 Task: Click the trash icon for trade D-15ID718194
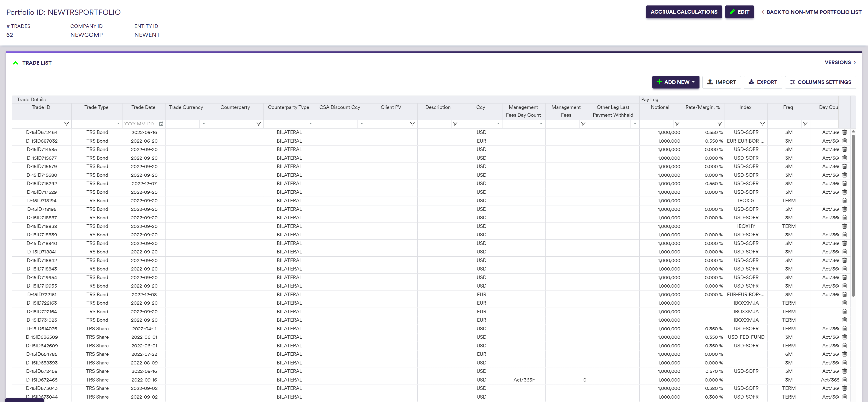pyautogui.click(x=844, y=201)
